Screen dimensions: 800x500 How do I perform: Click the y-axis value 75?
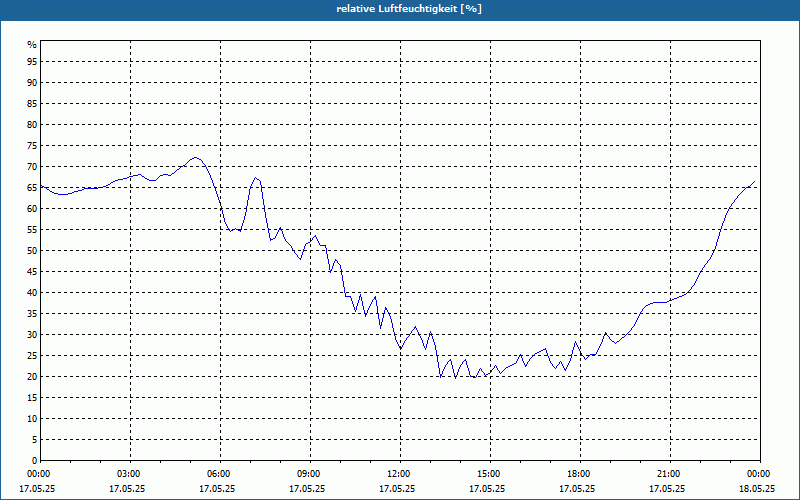[x=32, y=146]
